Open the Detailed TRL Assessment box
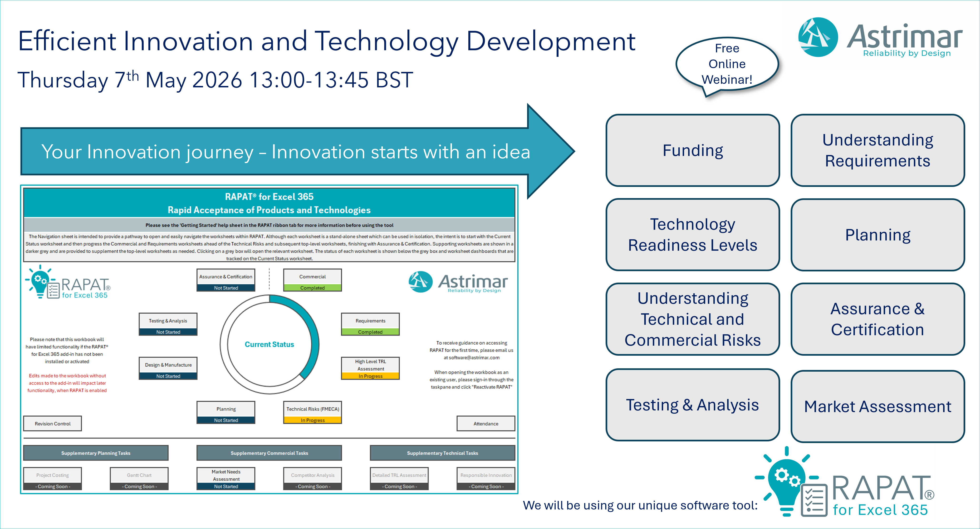This screenshot has width=980, height=529. click(x=399, y=479)
